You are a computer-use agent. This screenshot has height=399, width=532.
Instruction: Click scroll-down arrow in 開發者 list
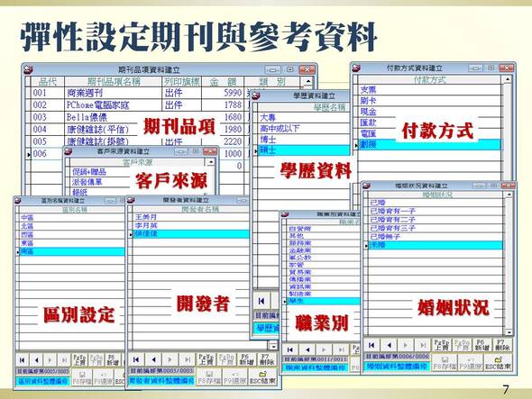point(273,346)
